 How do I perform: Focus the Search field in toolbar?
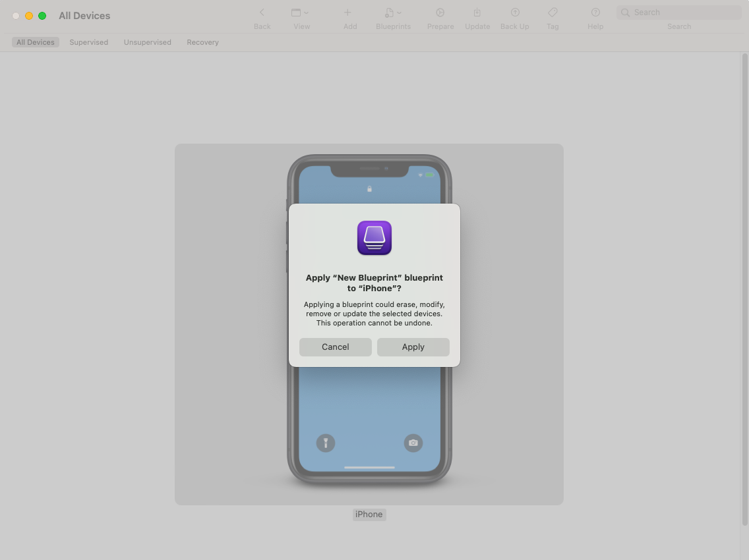pos(679,13)
